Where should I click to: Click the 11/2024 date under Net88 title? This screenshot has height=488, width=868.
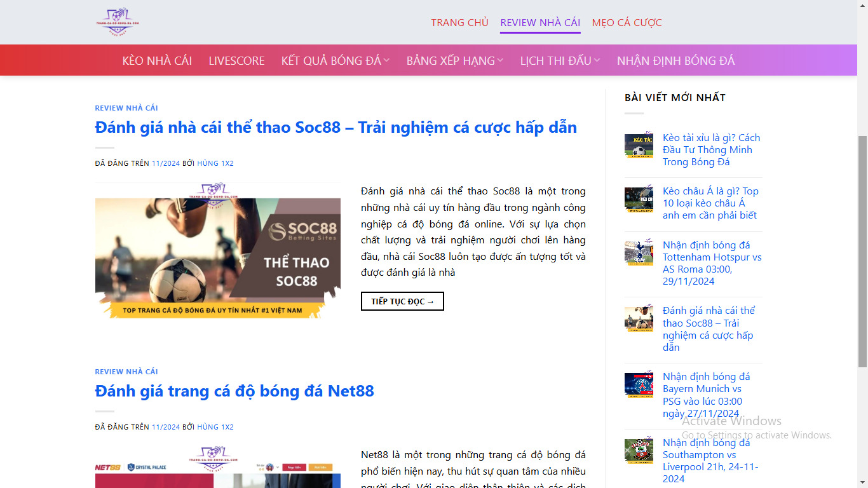pyautogui.click(x=166, y=427)
